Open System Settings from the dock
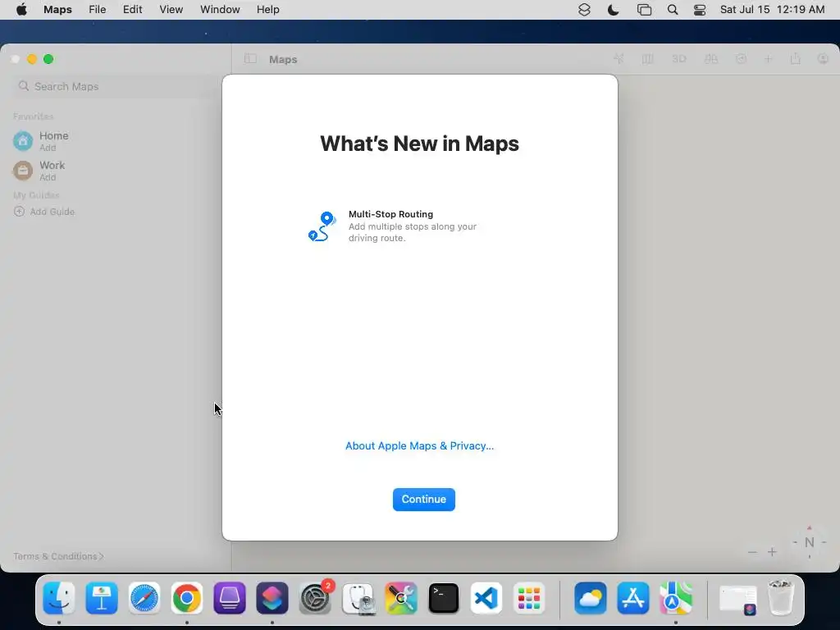The width and height of the screenshot is (840, 630). click(x=315, y=598)
